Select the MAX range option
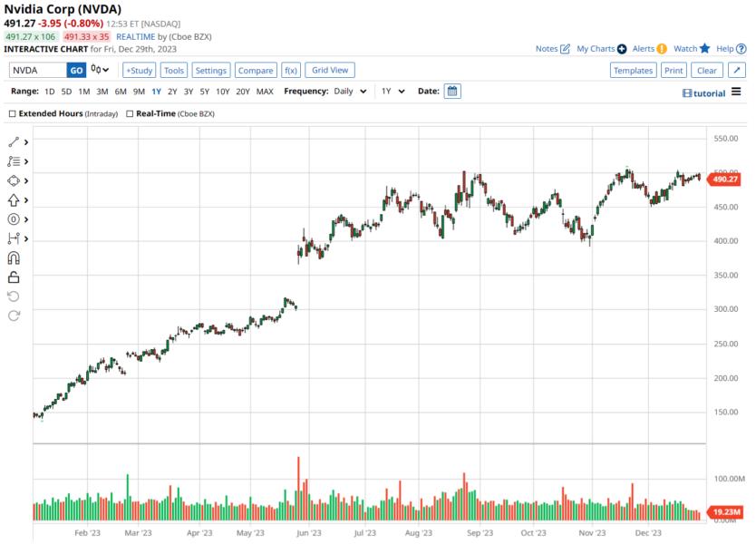 pyautogui.click(x=264, y=92)
